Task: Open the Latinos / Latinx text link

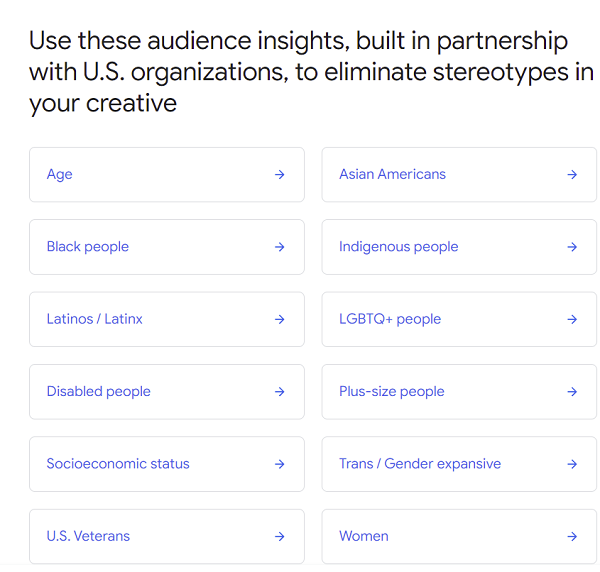Action: click(95, 319)
